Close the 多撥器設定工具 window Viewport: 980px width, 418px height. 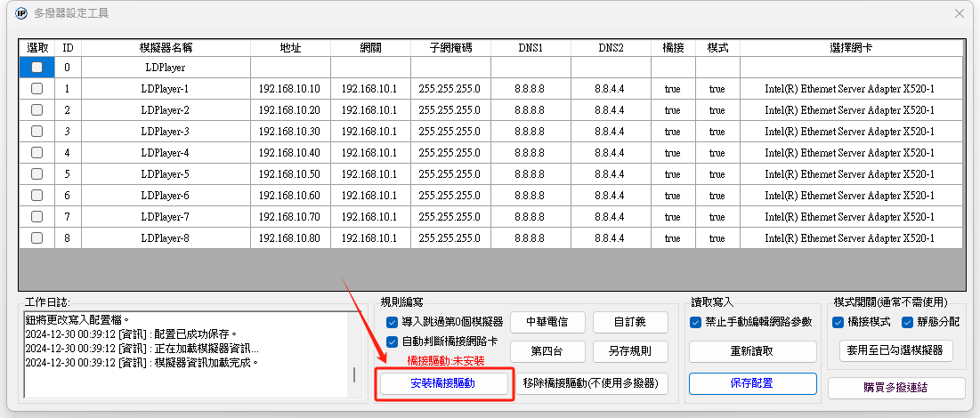[x=959, y=14]
